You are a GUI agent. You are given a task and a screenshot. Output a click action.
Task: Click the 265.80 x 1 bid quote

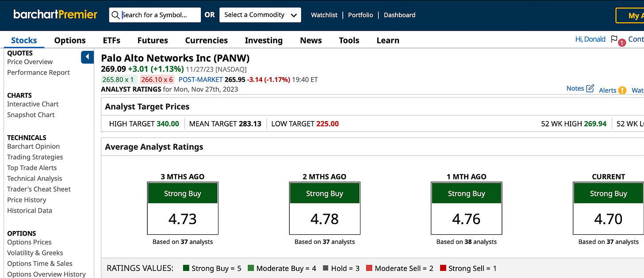tap(118, 80)
